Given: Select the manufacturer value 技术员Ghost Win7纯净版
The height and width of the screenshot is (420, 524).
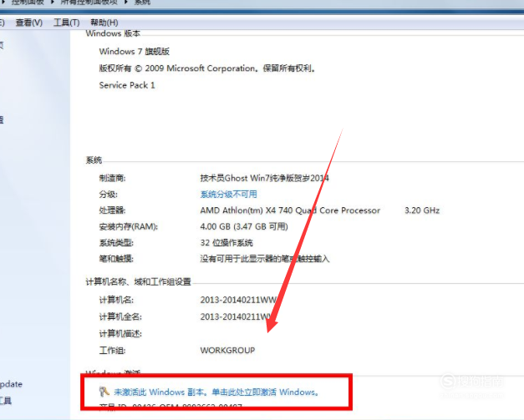Looking at the screenshot, I should (x=264, y=178).
